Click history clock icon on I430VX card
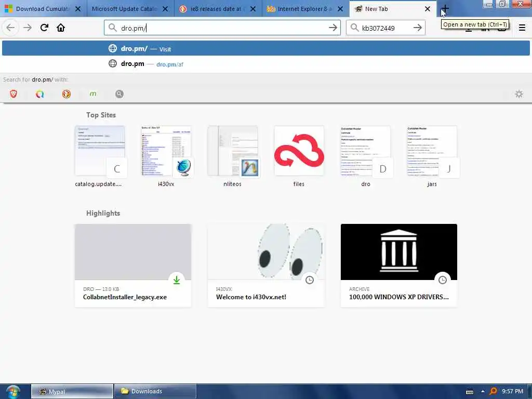This screenshot has height=399, width=532. click(x=310, y=280)
